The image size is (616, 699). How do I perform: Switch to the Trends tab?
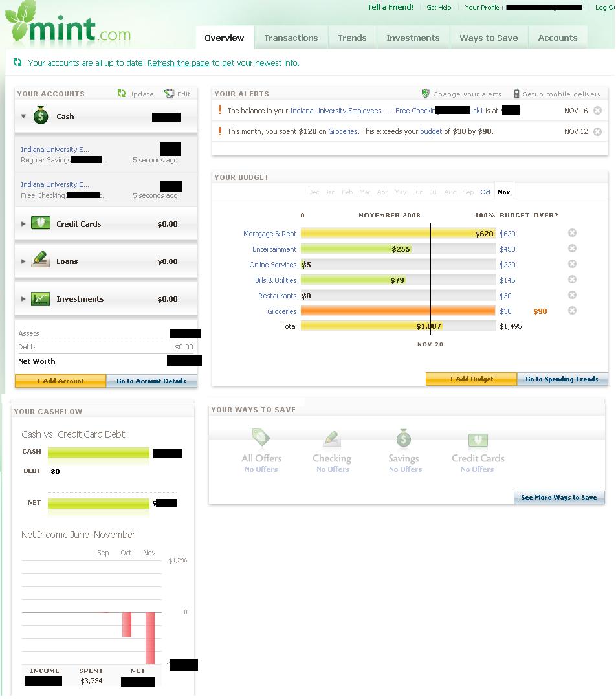(352, 38)
